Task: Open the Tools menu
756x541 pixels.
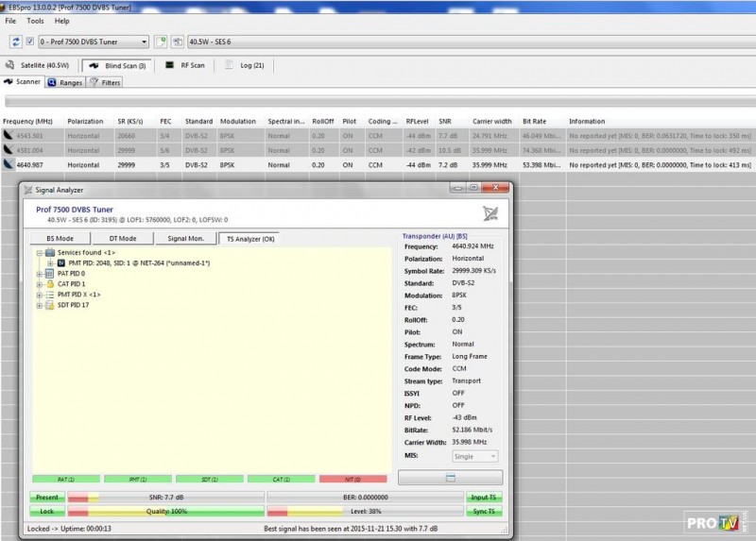Action: click(x=35, y=20)
